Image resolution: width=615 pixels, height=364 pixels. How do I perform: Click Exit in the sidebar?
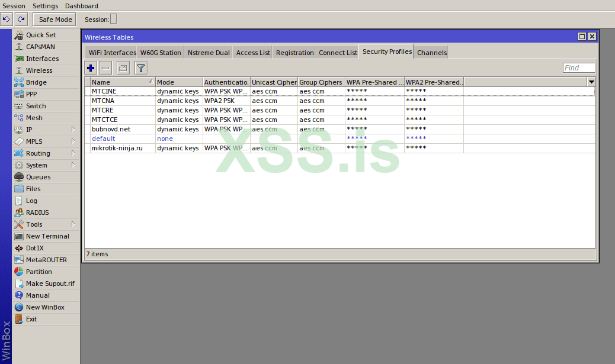[46, 319]
